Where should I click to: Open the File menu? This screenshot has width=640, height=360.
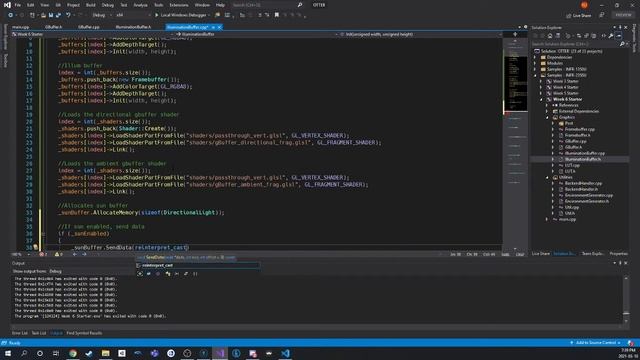[x=18, y=5]
